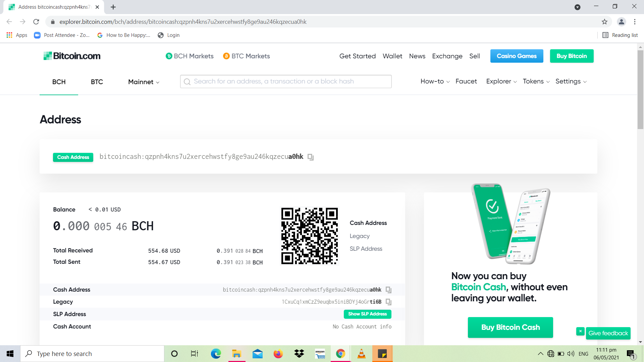The image size is (644, 362).
Task: Select the Legacy QR option
Action: (x=360, y=236)
